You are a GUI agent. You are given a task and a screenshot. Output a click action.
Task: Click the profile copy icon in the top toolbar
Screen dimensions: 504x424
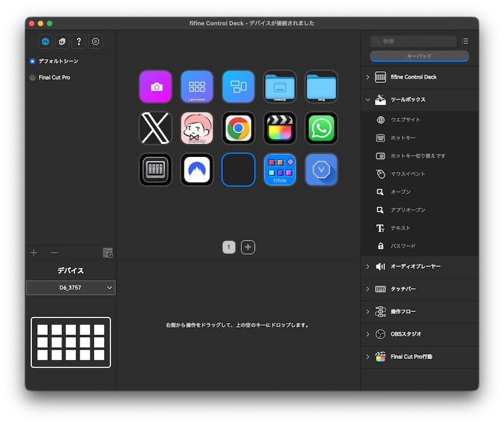pyautogui.click(x=62, y=41)
